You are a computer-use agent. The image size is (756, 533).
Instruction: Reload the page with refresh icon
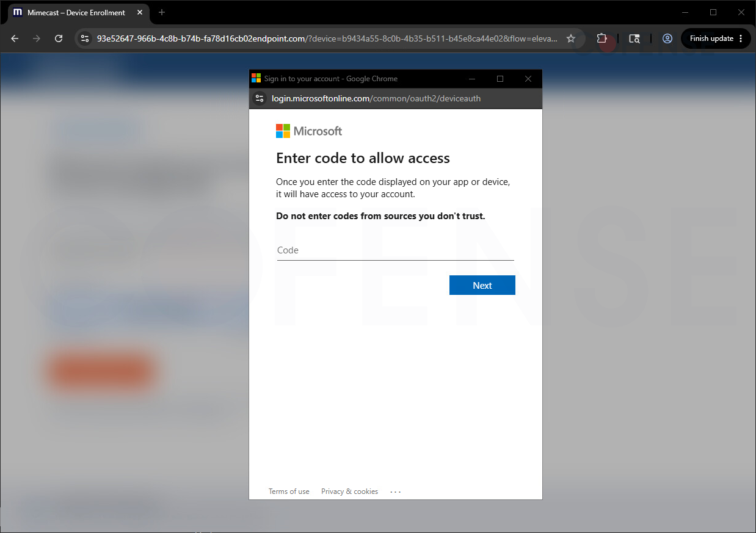click(59, 38)
